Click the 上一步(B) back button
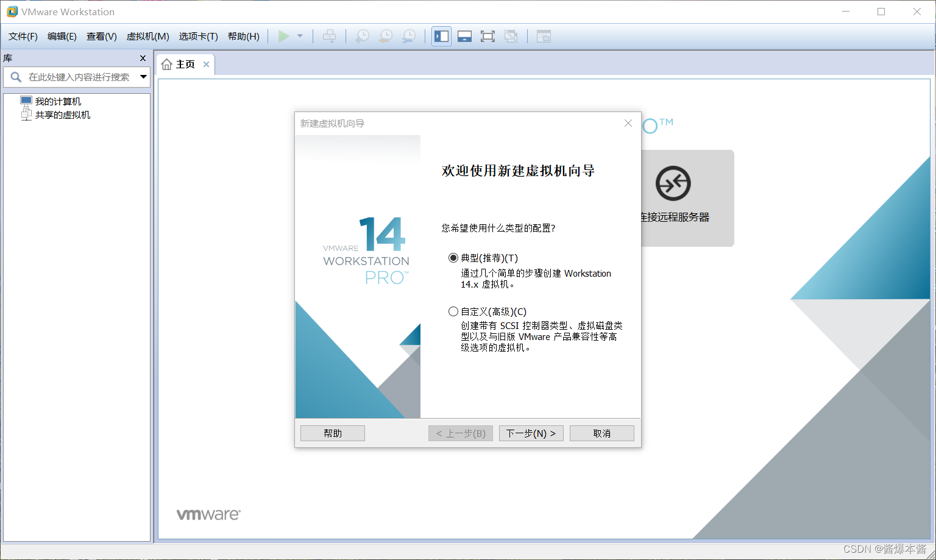This screenshot has width=936, height=560. 461,433
